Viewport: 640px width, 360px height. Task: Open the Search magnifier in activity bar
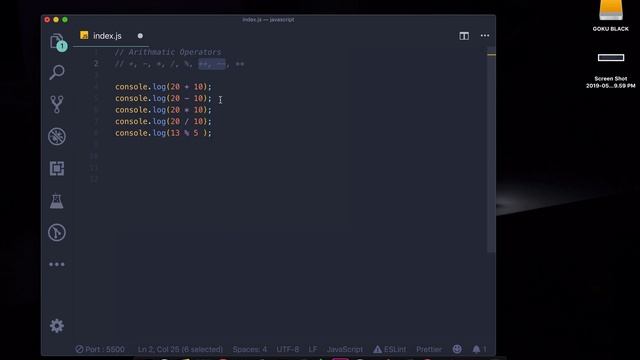[57, 73]
